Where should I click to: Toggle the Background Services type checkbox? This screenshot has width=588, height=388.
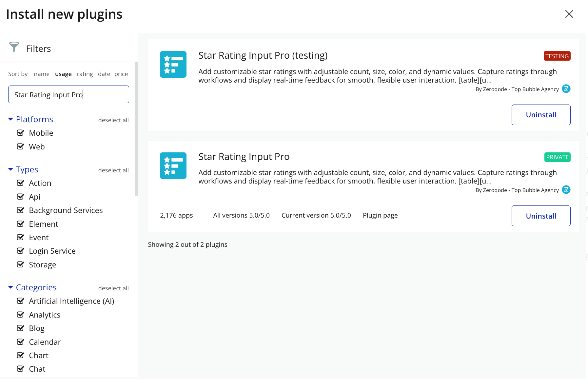(21, 210)
